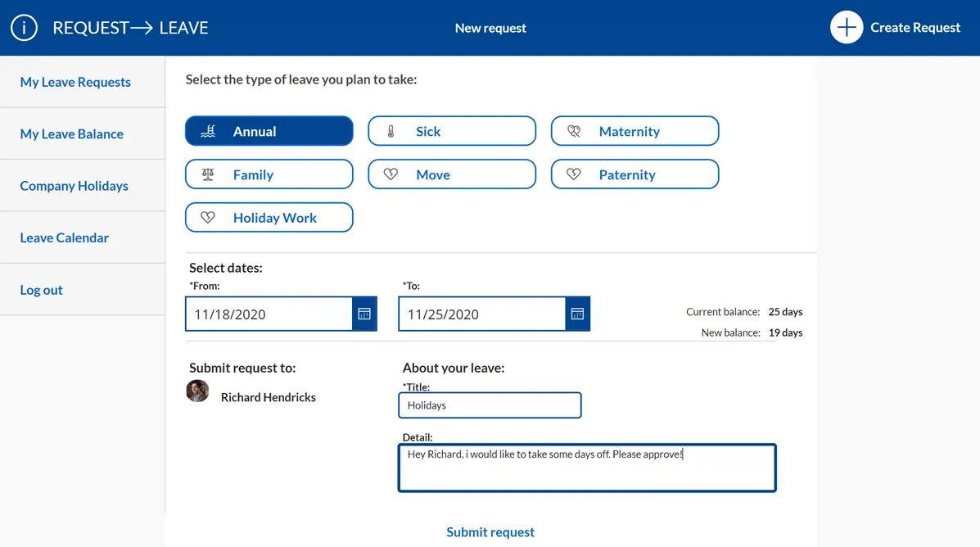The image size is (980, 547).
Task: Click the info circle icon in header
Action: click(25, 28)
